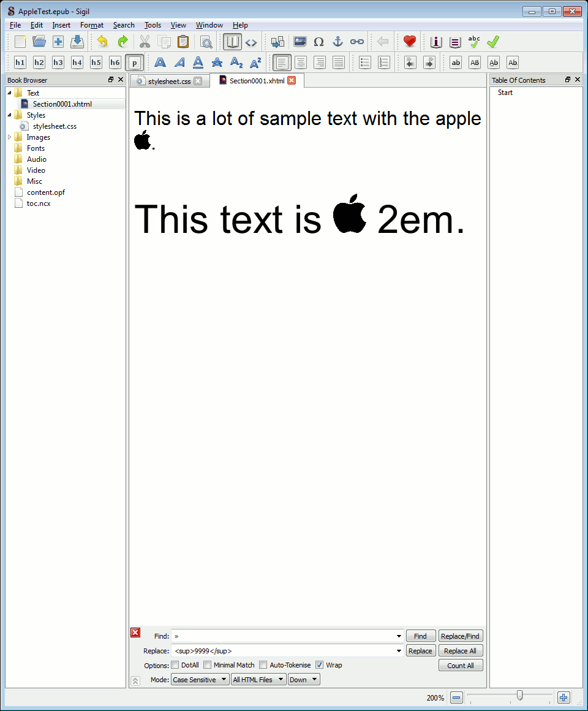Insert an image file
The width and height of the screenshot is (588, 711).
(x=300, y=42)
